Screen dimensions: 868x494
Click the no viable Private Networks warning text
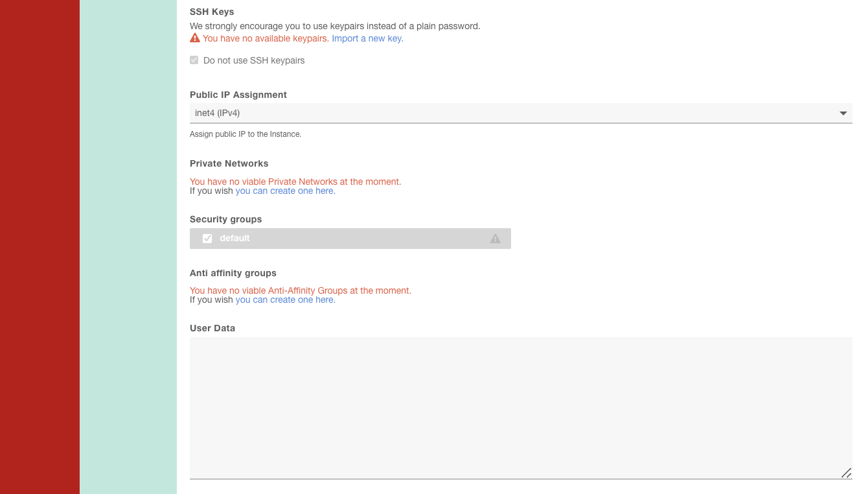(295, 182)
